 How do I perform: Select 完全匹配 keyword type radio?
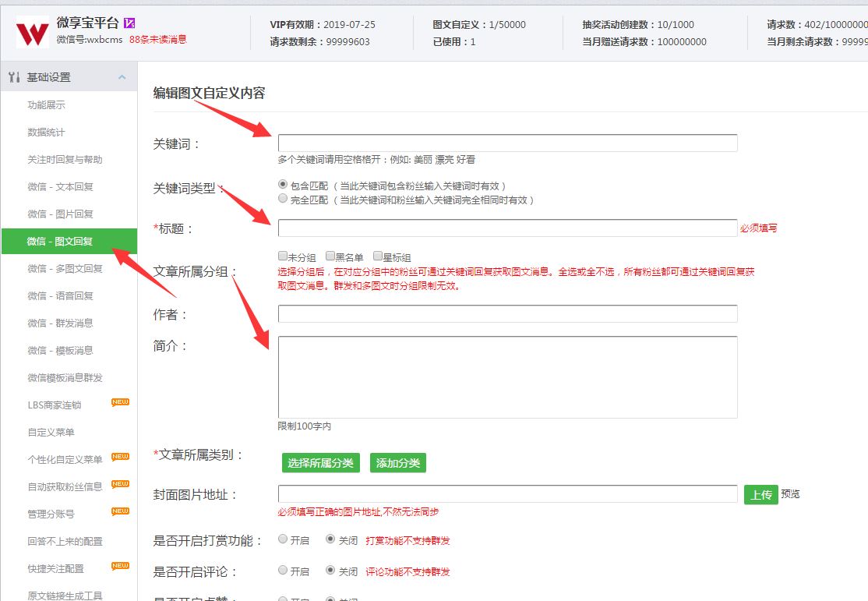coord(283,198)
